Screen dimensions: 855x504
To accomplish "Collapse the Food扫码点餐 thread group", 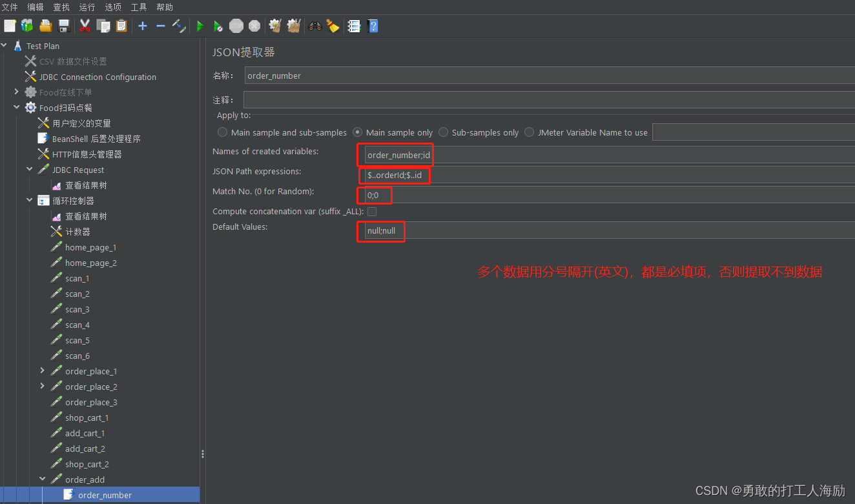I will [x=17, y=108].
